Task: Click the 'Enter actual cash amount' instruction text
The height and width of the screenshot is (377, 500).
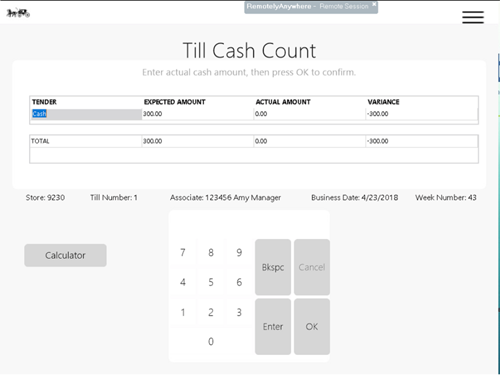Action: pyautogui.click(x=249, y=72)
